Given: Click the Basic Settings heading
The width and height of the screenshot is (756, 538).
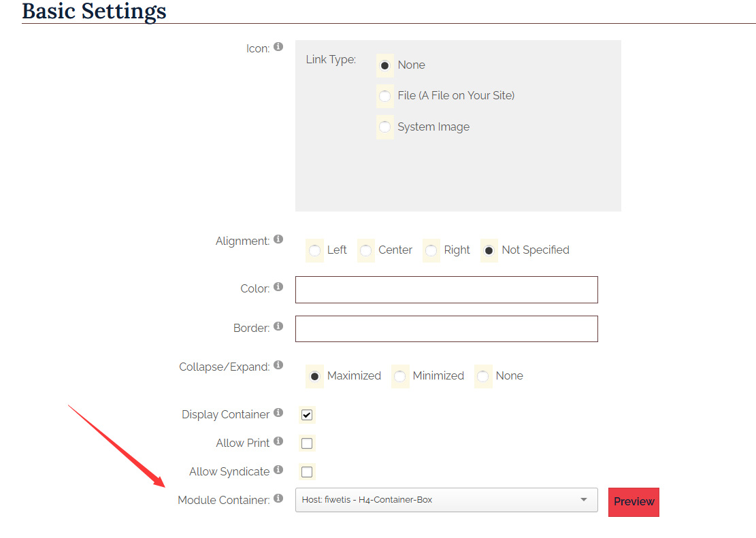Looking at the screenshot, I should (x=94, y=11).
